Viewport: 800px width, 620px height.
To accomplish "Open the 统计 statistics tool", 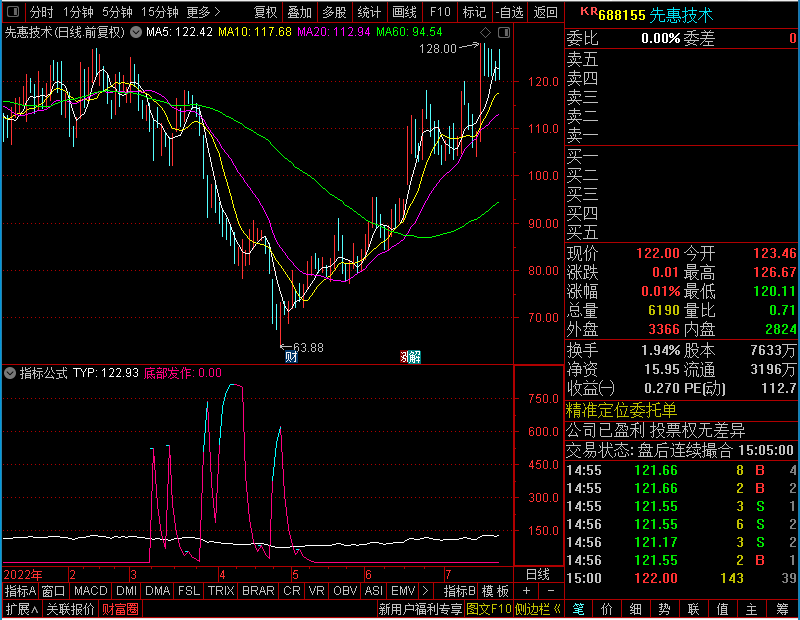I will [369, 12].
